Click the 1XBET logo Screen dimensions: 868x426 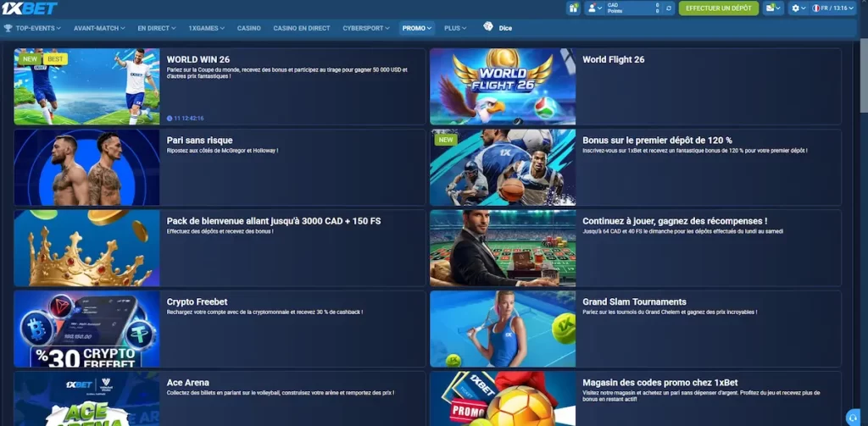click(30, 8)
